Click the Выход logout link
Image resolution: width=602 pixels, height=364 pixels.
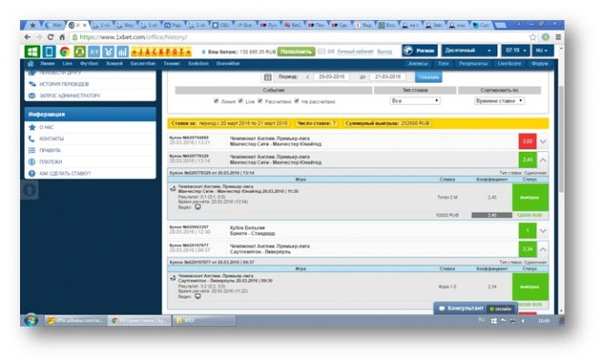pos(384,51)
